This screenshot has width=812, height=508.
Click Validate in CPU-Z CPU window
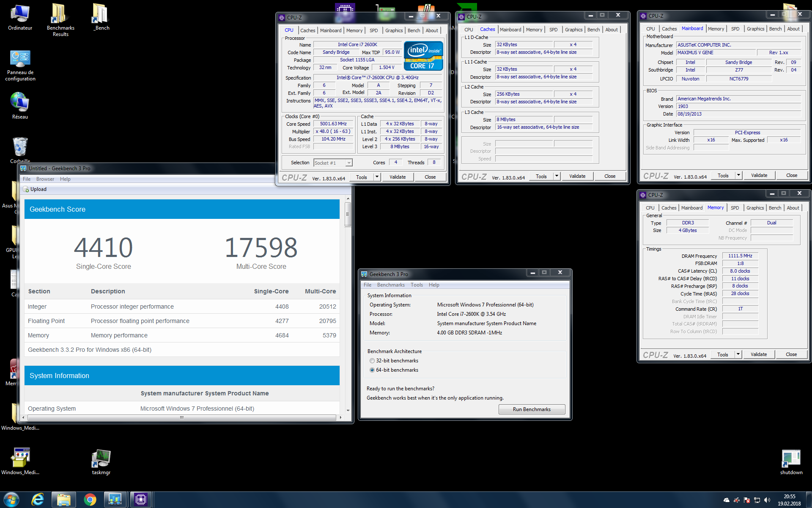(398, 177)
